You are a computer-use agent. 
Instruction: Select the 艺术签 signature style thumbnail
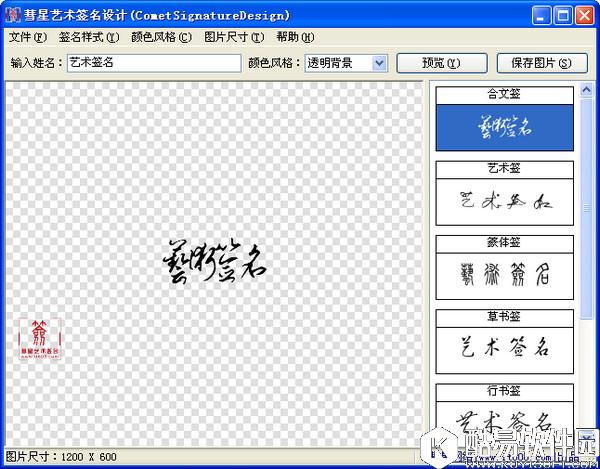(x=504, y=193)
